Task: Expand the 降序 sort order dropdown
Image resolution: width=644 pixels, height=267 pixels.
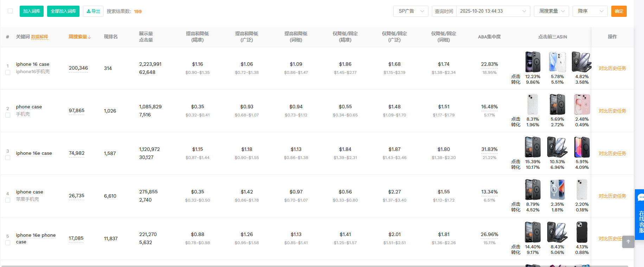Action: (x=590, y=11)
